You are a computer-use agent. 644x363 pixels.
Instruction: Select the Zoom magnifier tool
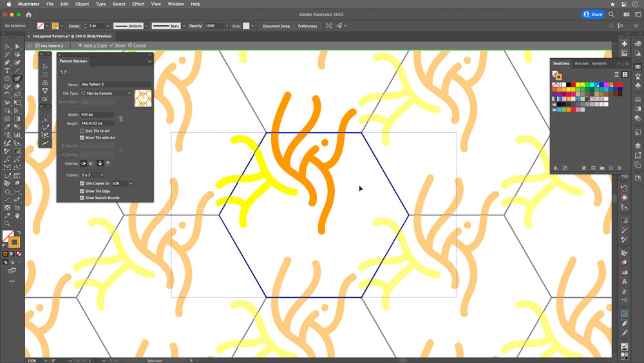pos(7,224)
